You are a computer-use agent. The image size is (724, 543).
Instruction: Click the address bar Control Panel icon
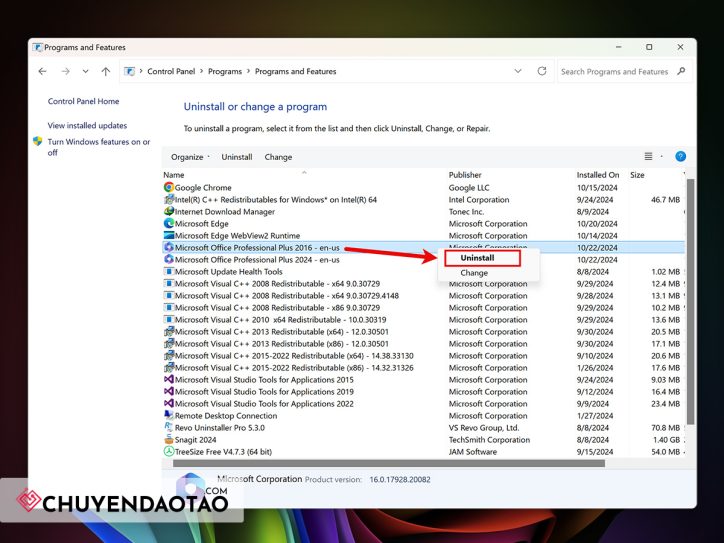[130, 71]
